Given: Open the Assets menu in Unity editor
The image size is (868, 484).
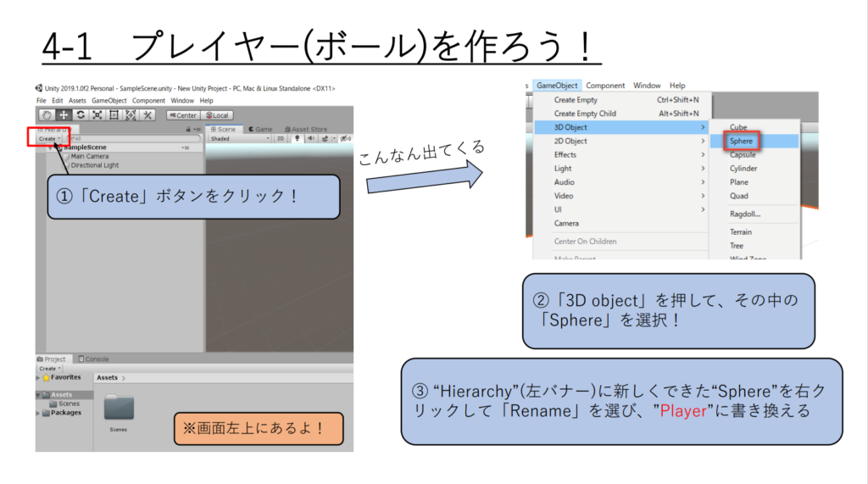Looking at the screenshot, I should (x=77, y=101).
